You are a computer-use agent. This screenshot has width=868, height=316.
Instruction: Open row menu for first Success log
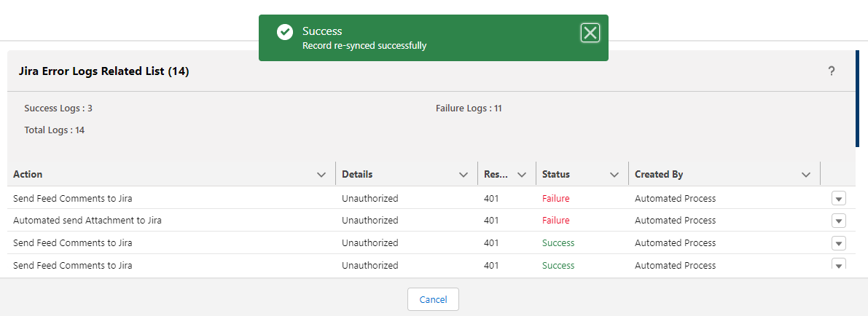pyautogui.click(x=839, y=243)
